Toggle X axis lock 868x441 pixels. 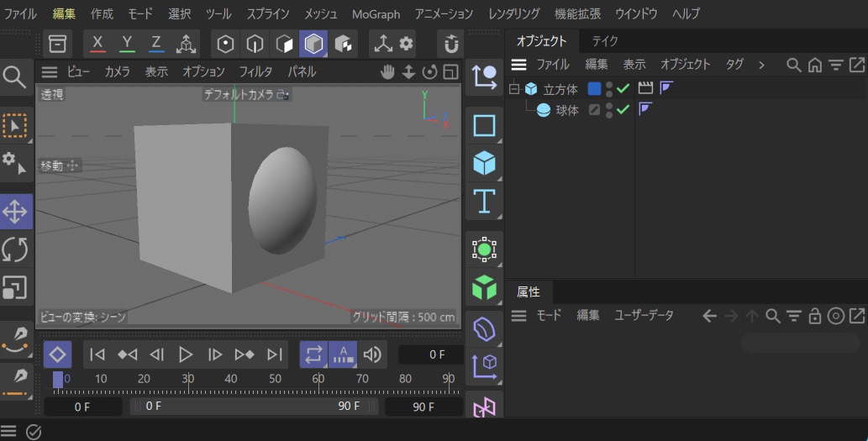tap(98, 43)
